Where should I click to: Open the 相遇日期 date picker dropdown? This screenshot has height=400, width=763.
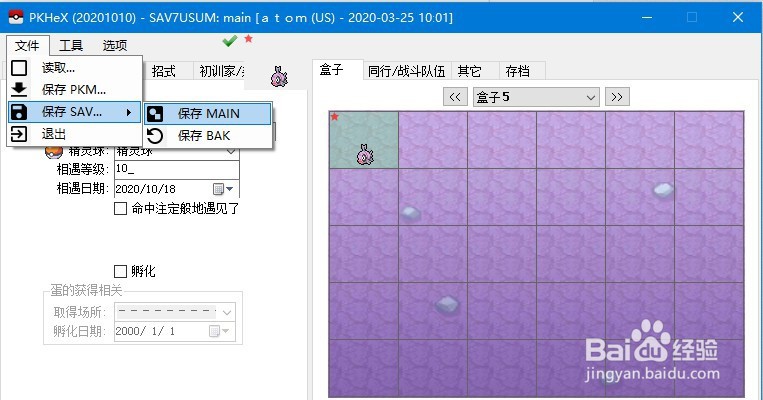pos(223,188)
